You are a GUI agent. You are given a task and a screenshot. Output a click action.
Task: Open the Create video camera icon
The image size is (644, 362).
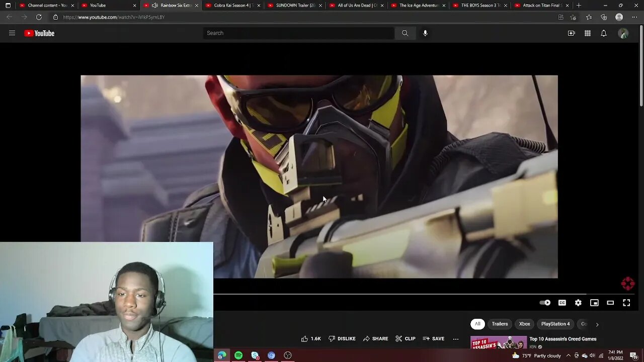point(572,33)
